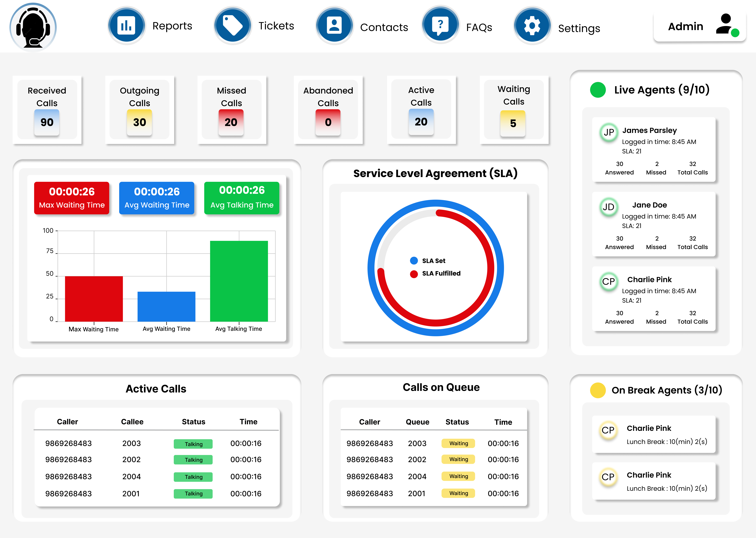Screen dimensions: 756x538
Task: Click Talking badge for callee 2003
Action: pyautogui.click(x=193, y=444)
